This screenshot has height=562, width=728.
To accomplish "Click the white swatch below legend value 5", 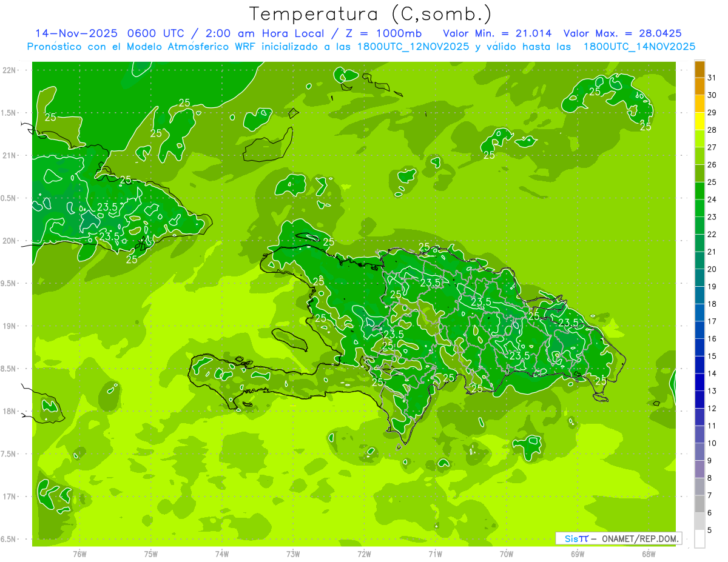I will (699, 539).
